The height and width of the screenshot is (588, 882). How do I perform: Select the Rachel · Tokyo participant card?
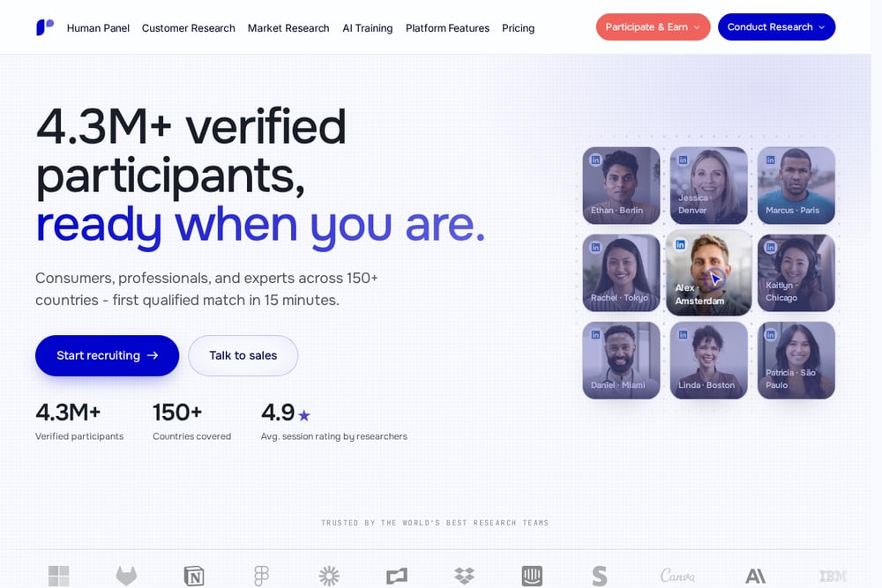(x=621, y=272)
